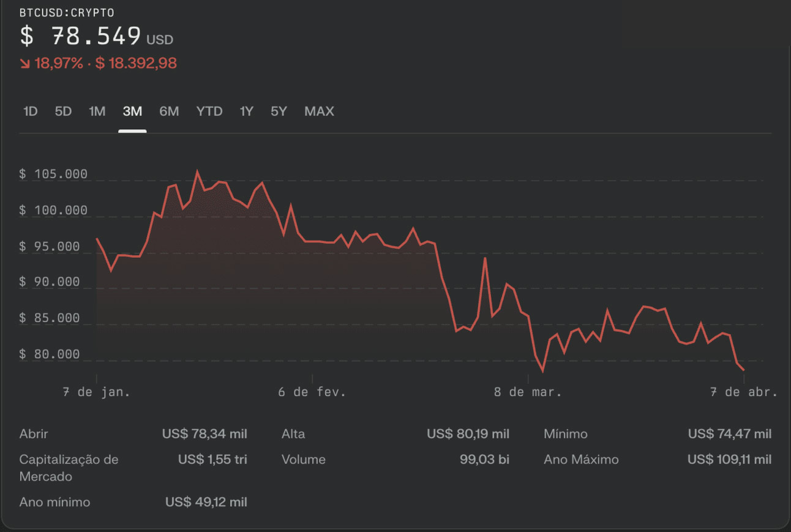Viewport: 791px width, 532px height.
Task: Click the 8 de mar. axis marker
Action: [528, 392]
